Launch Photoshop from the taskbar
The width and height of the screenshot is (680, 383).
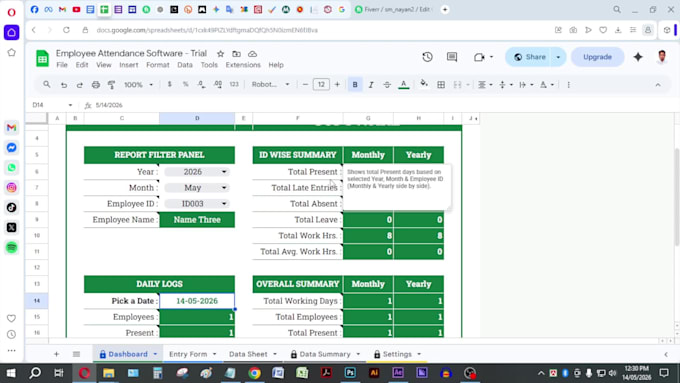click(x=350, y=373)
